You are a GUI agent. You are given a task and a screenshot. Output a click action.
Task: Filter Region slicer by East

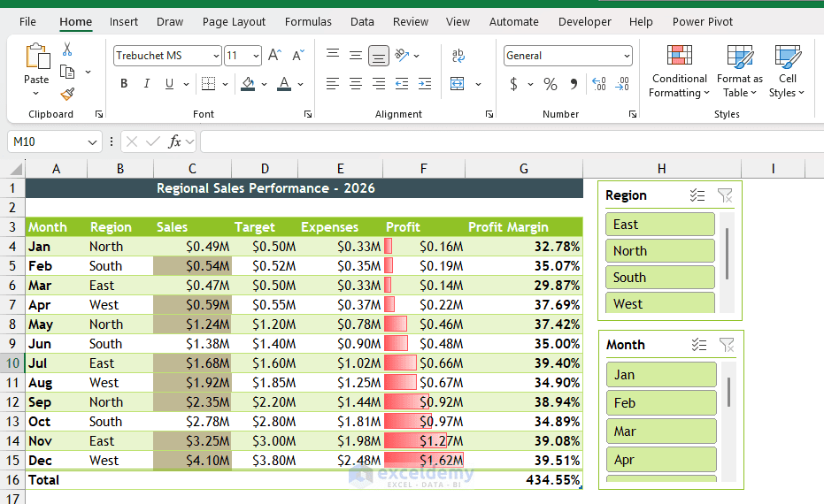point(660,225)
